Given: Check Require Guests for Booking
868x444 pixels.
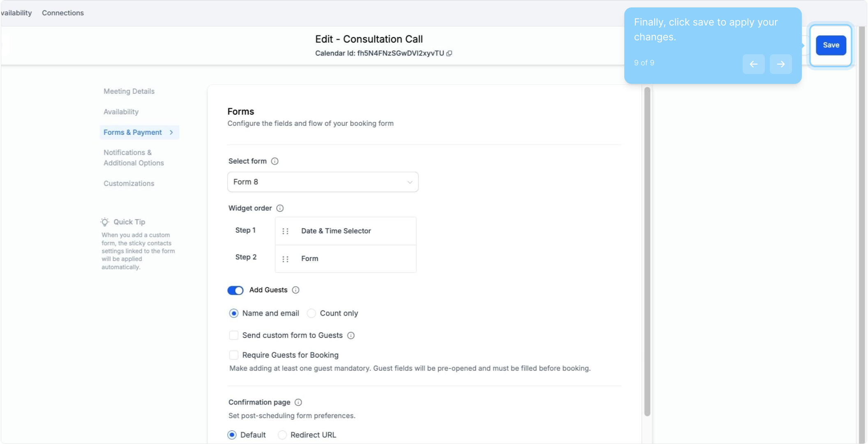Looking at the screenshot, I should point(234,355).
